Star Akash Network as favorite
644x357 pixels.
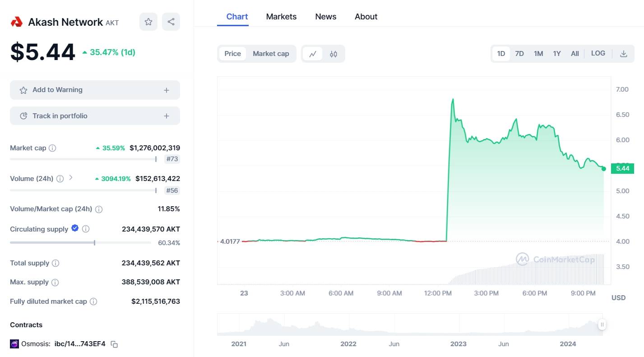[148, 22]
